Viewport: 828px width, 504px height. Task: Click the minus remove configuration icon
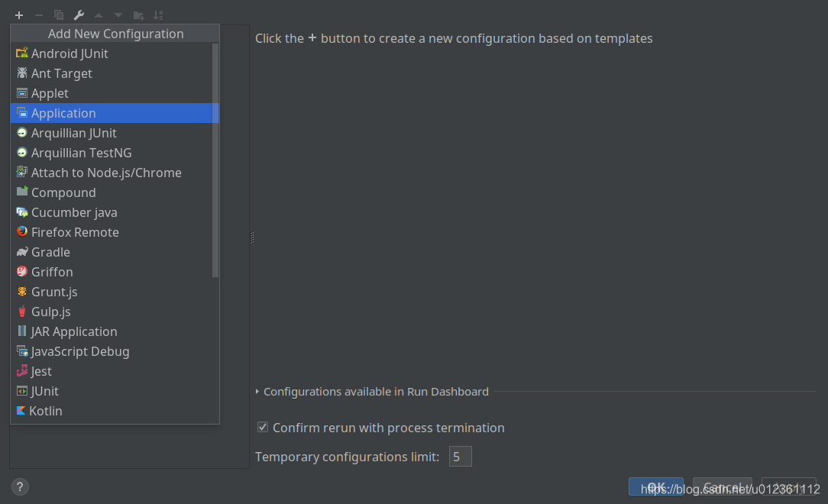coord(38,15)
